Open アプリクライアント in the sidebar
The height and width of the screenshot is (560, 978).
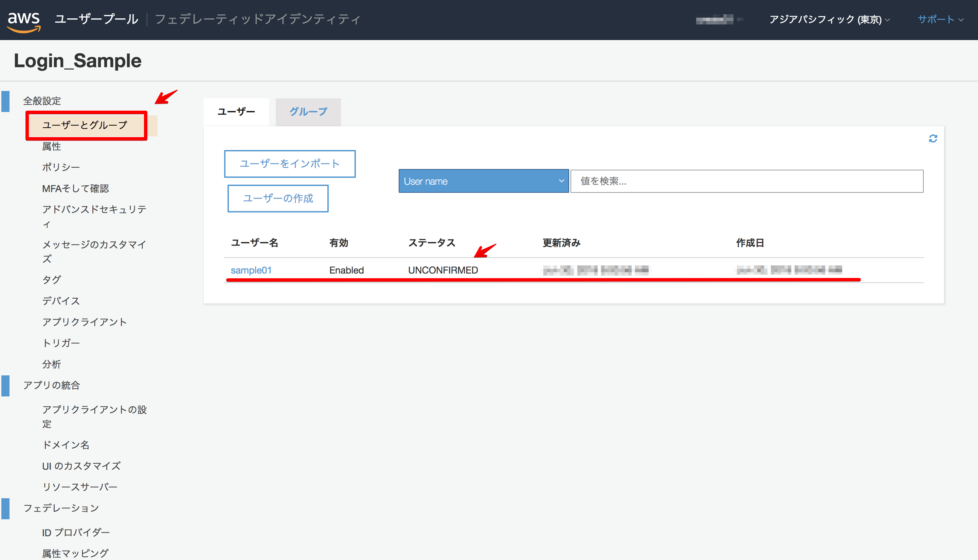coord(84,322)
